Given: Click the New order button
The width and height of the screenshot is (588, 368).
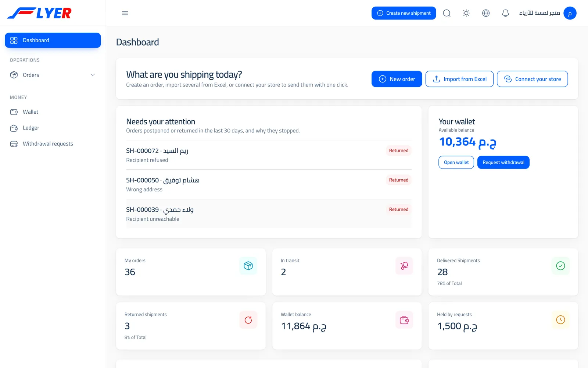Looking at the screenshot, I should click(397, 79).
